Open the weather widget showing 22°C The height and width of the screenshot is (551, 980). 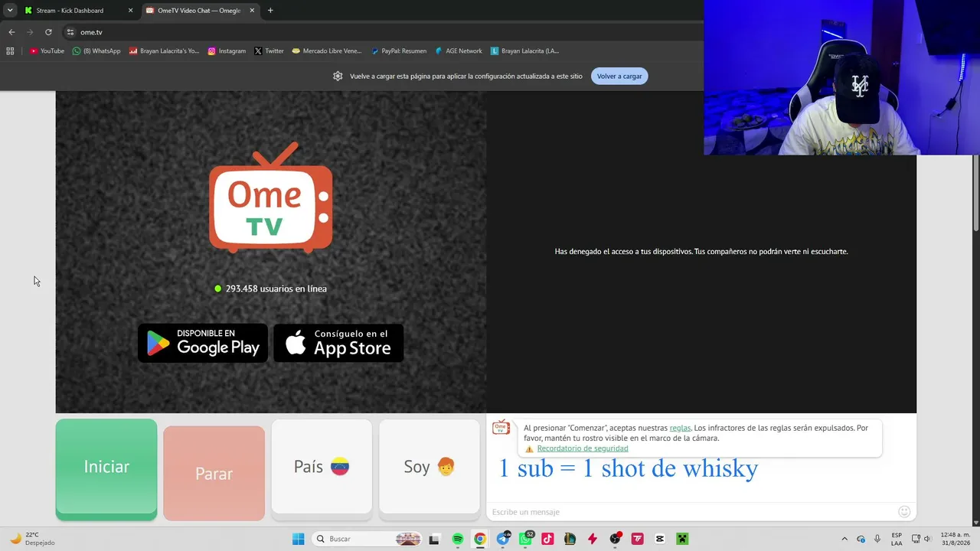click(32, 539)
